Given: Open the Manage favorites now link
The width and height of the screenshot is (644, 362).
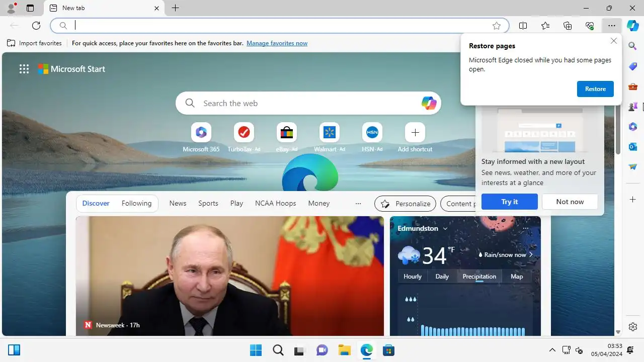Looking at the screenshot, I should coord(277,43).
